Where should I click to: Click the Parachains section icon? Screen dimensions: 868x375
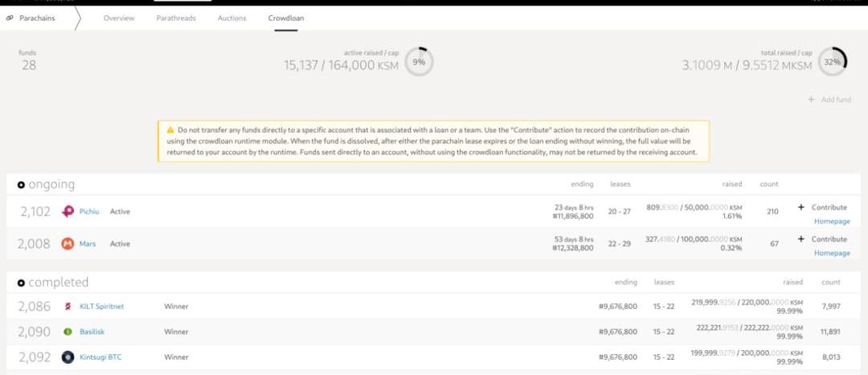[x=10, y=19]
